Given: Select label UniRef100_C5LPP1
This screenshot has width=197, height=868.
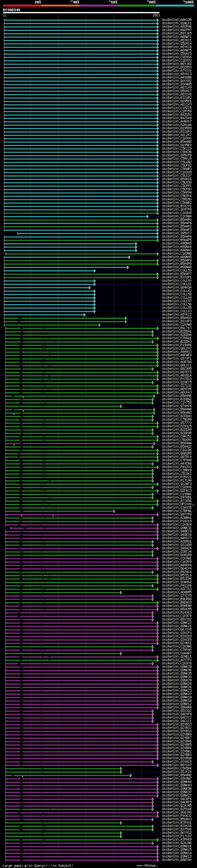Looking at the screenshot, I should (176, 186).
